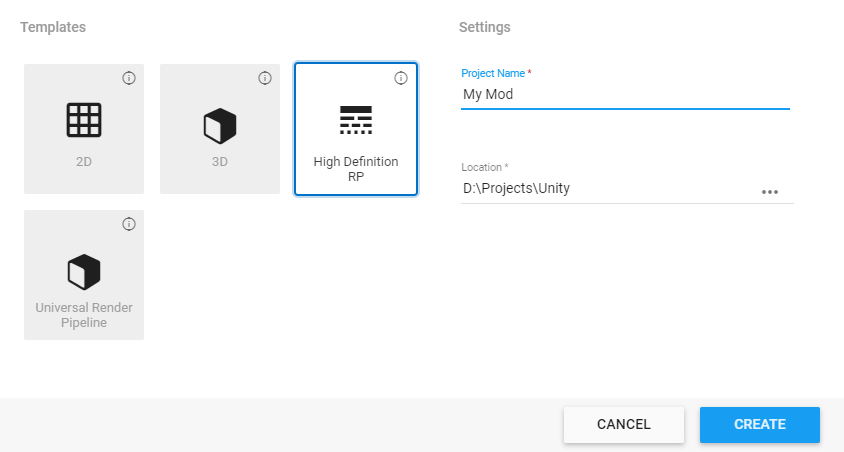Focus the Project Name field "My Mod"
This screenshot has width=844, height=452.
tap(624, 95)
